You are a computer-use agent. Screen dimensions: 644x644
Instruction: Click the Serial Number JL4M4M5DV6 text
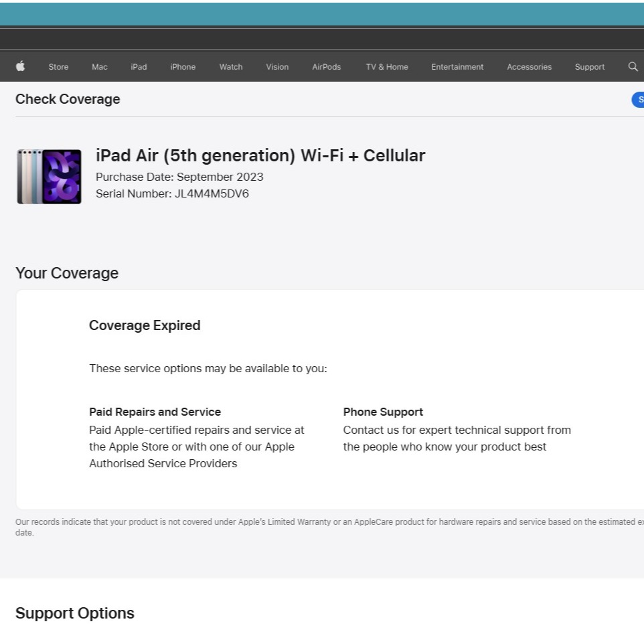click(x=172, y=194)
